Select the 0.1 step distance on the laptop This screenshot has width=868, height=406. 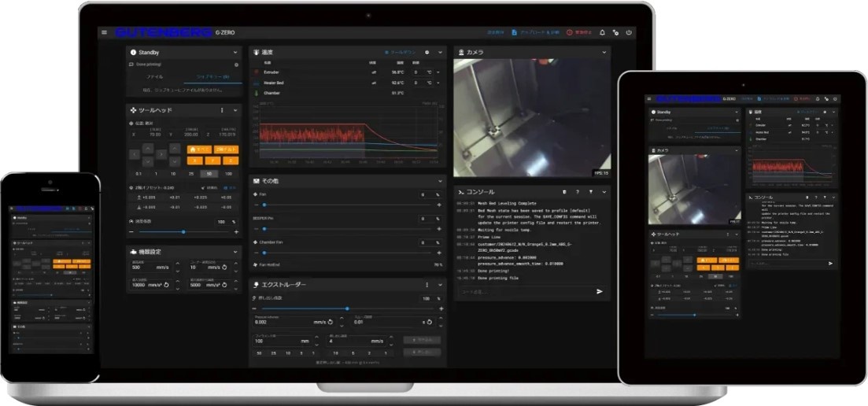pyautogui.click(x=139, y=173)
